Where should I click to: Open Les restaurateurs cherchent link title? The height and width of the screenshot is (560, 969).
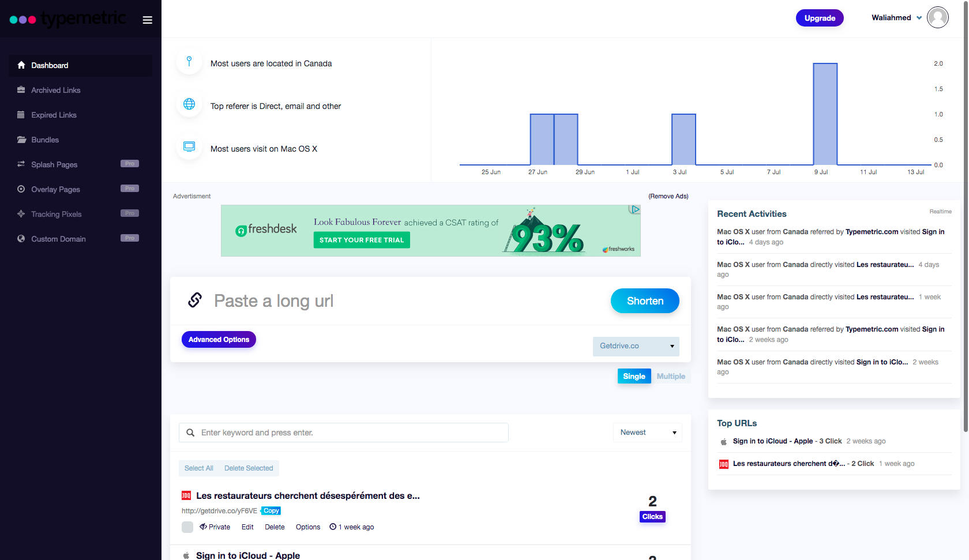(308, 495)
